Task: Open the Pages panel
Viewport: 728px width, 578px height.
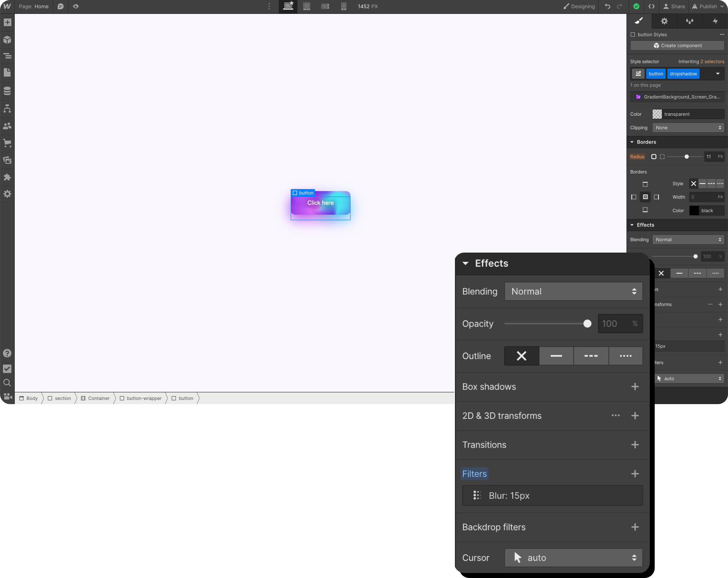Action: click(x=7, y=73)
